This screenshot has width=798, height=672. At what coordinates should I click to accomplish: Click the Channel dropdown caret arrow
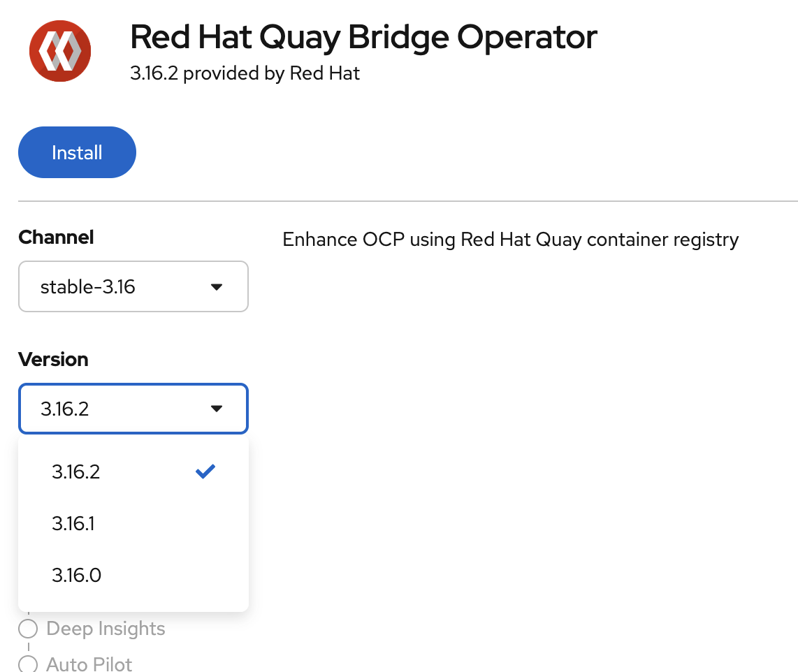pyautogui.click(x=217, y=287)
